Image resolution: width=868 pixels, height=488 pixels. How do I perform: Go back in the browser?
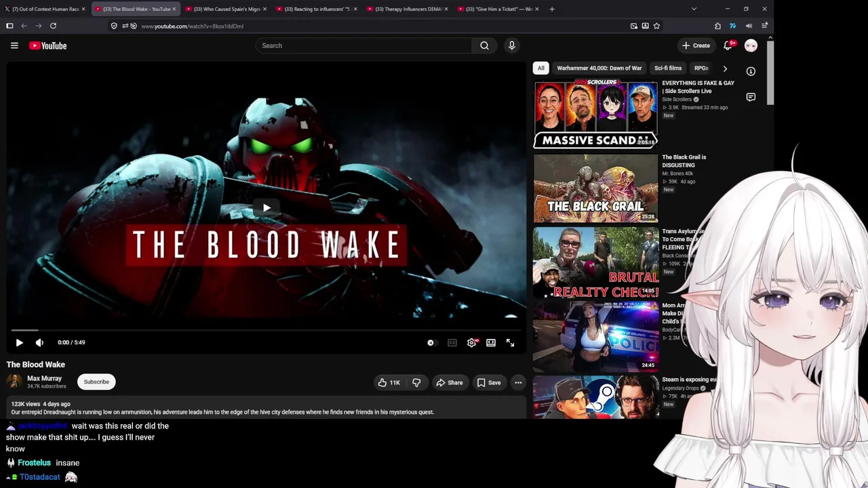(24, 26)
